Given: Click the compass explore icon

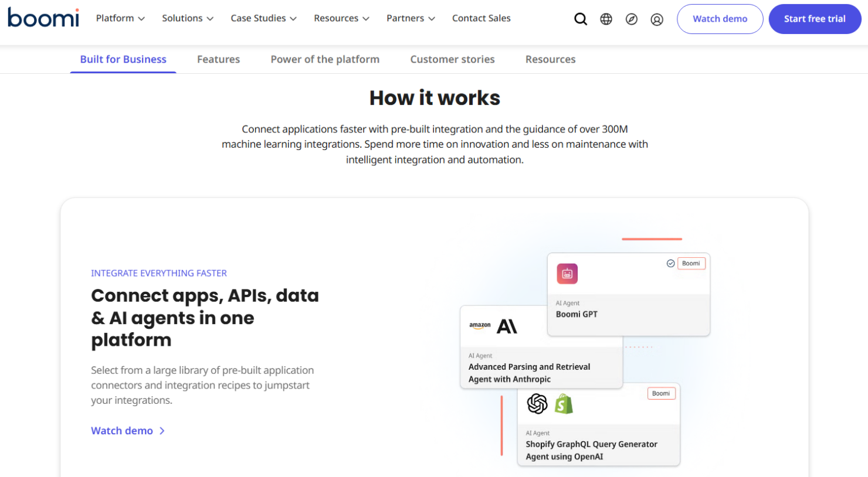Looking at the screenshot, I should pyautogui.click(x=632, y=19).
